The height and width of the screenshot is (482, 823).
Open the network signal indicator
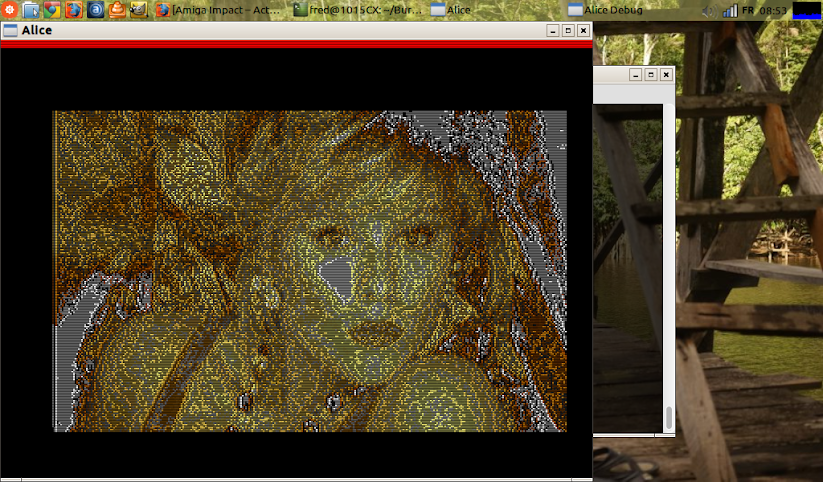pyautogui.click(x=730, y=10)
